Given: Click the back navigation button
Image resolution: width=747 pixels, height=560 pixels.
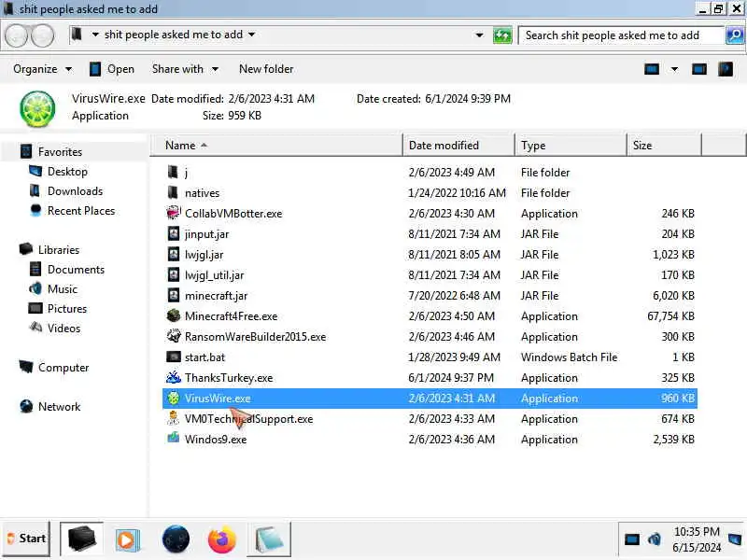Looking at the screenshot, I should point(16,35).
